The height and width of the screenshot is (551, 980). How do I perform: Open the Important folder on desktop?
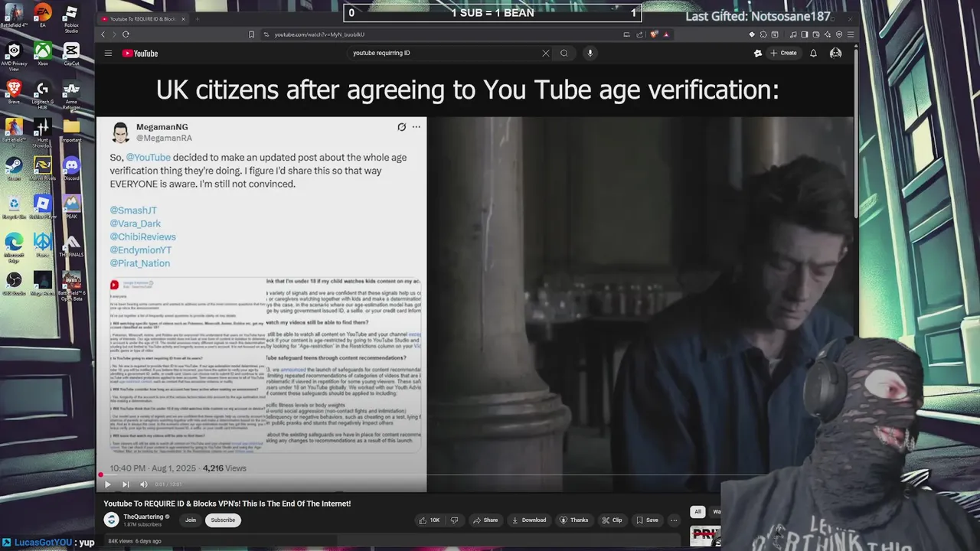point(71,130)
